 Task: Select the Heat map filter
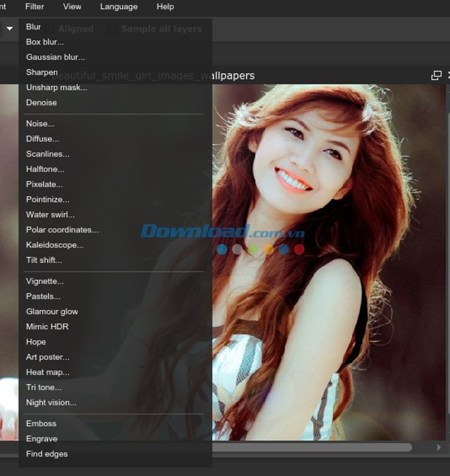click(x=48, y=372)
